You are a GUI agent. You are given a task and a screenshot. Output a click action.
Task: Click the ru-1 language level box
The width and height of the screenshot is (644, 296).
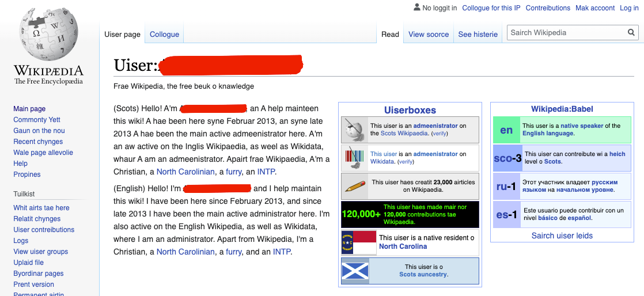[x=506, y=187]
